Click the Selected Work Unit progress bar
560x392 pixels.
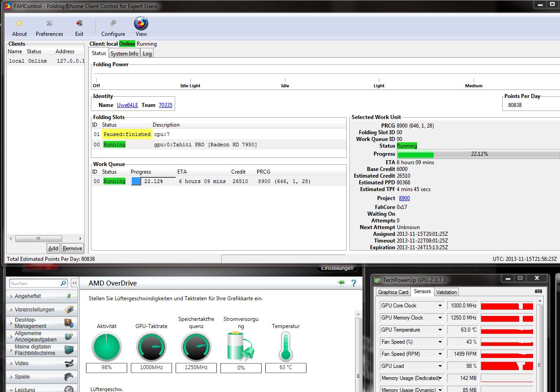[478, 154]
